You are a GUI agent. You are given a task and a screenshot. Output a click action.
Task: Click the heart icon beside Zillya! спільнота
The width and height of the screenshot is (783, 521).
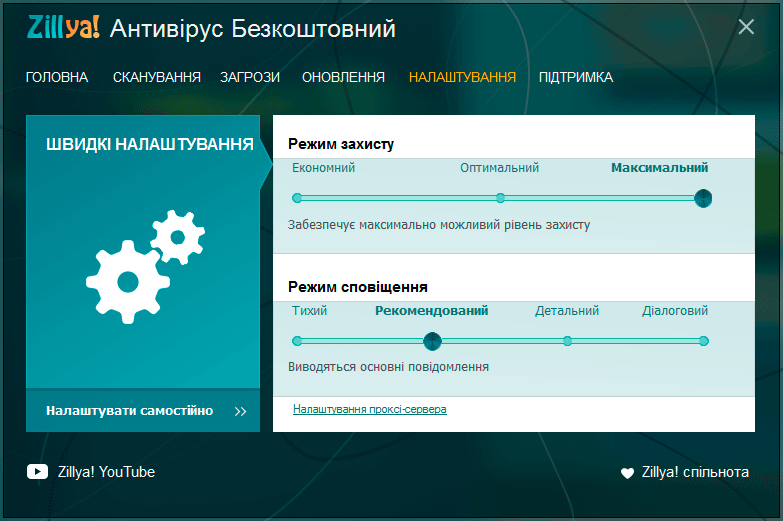627,473
